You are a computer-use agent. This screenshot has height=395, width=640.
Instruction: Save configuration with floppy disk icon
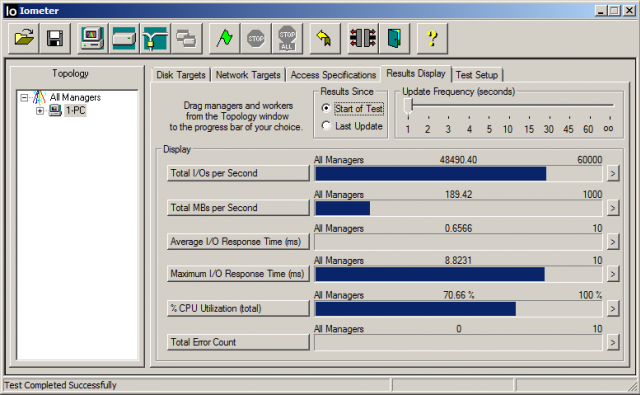(x=55, y=38)
